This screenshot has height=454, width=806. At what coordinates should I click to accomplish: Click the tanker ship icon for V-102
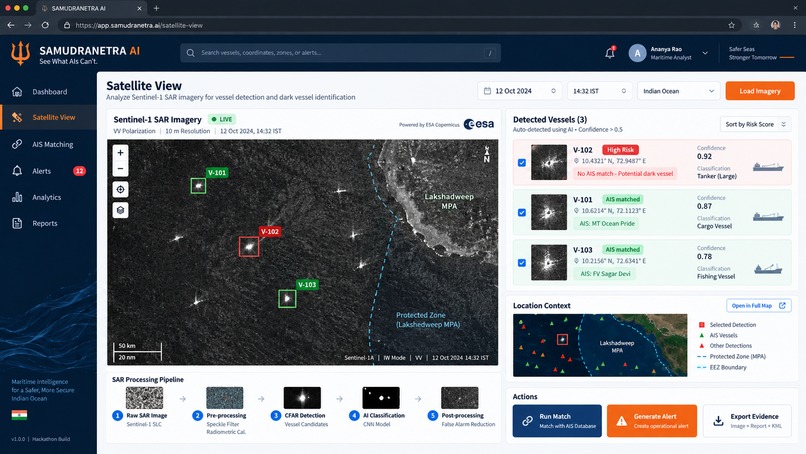point(768,167)
